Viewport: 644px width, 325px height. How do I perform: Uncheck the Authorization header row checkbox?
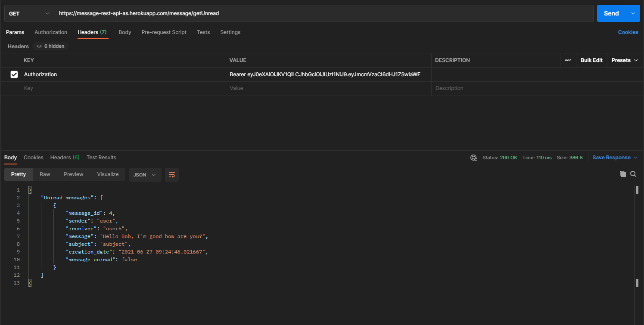click(x=14, y=74)
